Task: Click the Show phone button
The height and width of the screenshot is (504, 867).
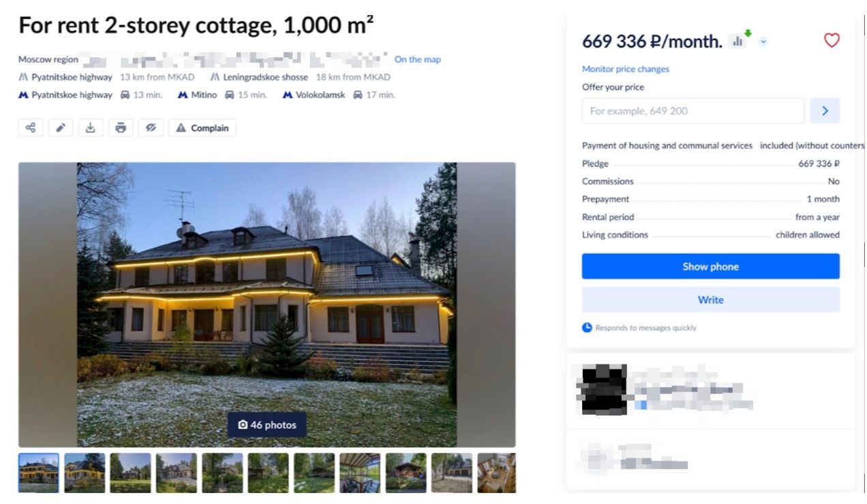Action: 711,266
